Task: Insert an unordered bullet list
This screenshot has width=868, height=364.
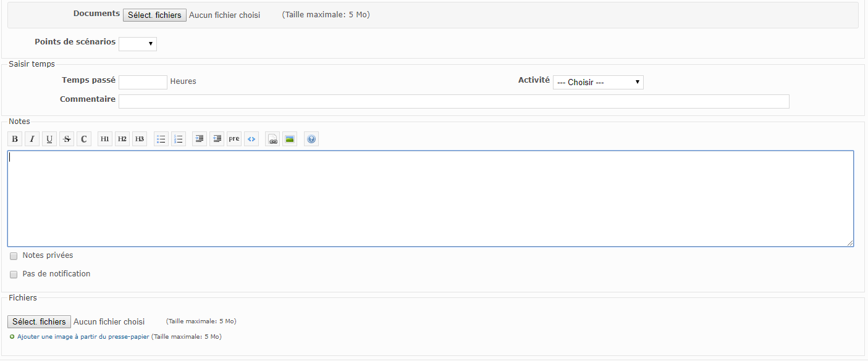Action: (161, 139)
